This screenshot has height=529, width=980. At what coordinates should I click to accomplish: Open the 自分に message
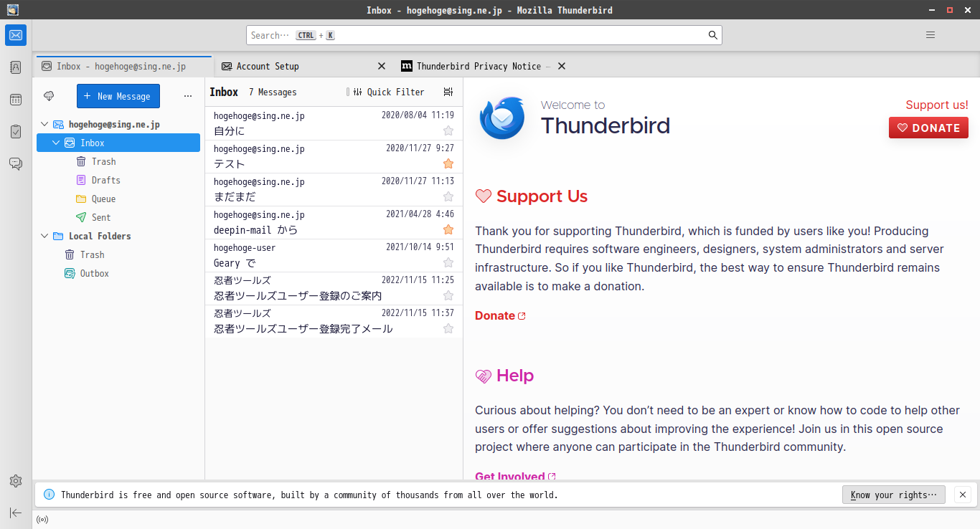click(x=334, y=123)
